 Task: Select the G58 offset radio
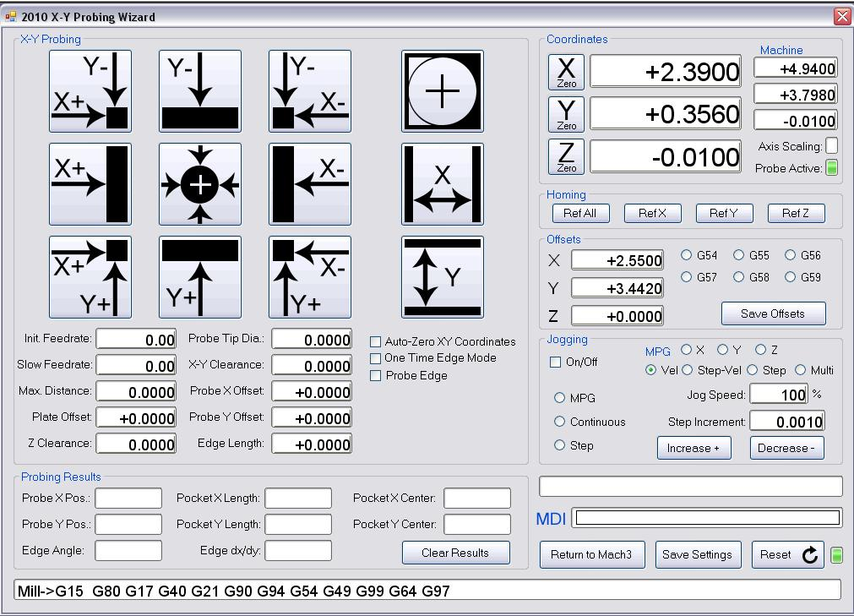tap(738, 276)
